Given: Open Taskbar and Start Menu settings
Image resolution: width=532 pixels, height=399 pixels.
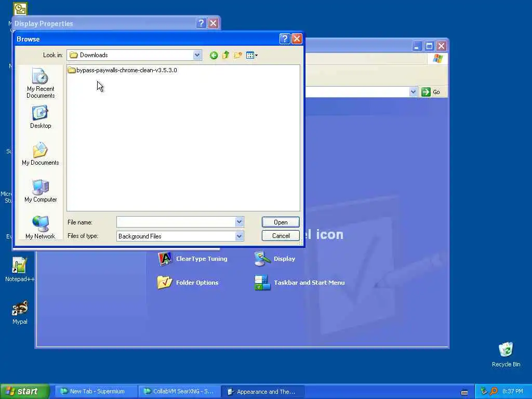Looking at the screenshot, I should coord(299,283).
